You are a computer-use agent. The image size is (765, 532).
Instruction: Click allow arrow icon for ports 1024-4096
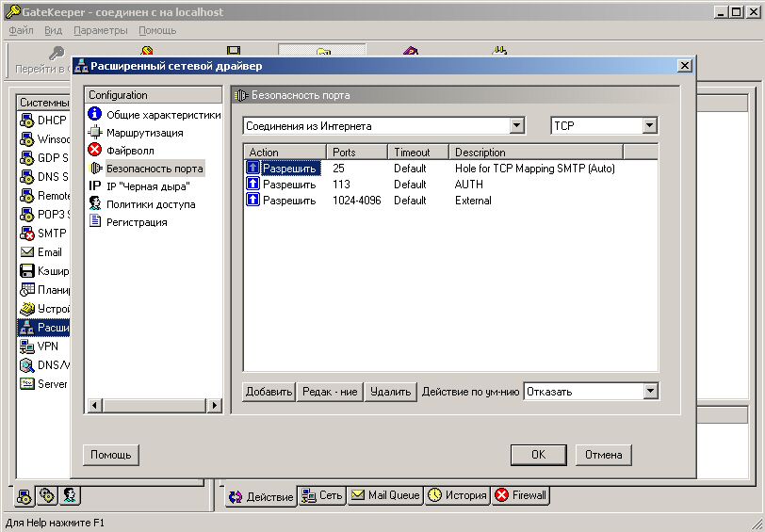252,201
